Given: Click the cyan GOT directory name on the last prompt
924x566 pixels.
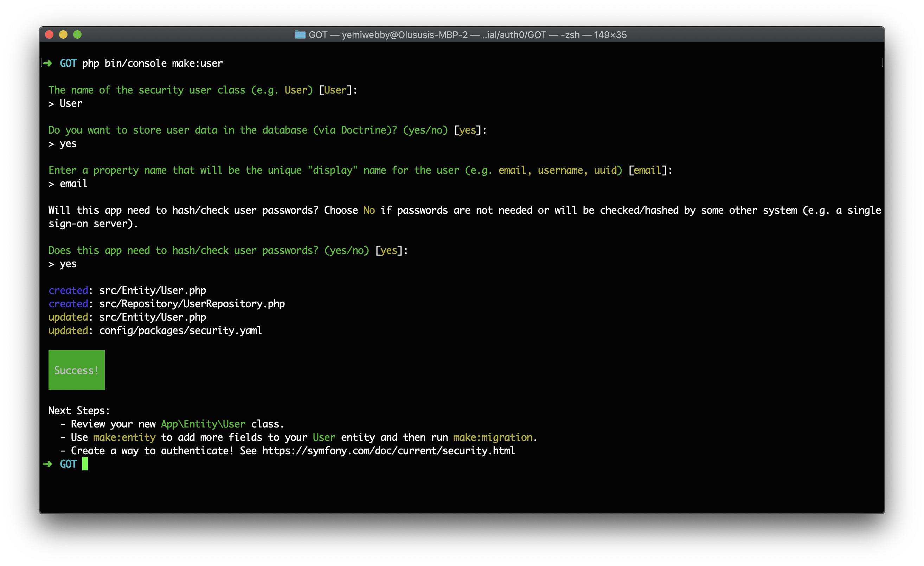Looking at the screenshot, I should 68,464.
